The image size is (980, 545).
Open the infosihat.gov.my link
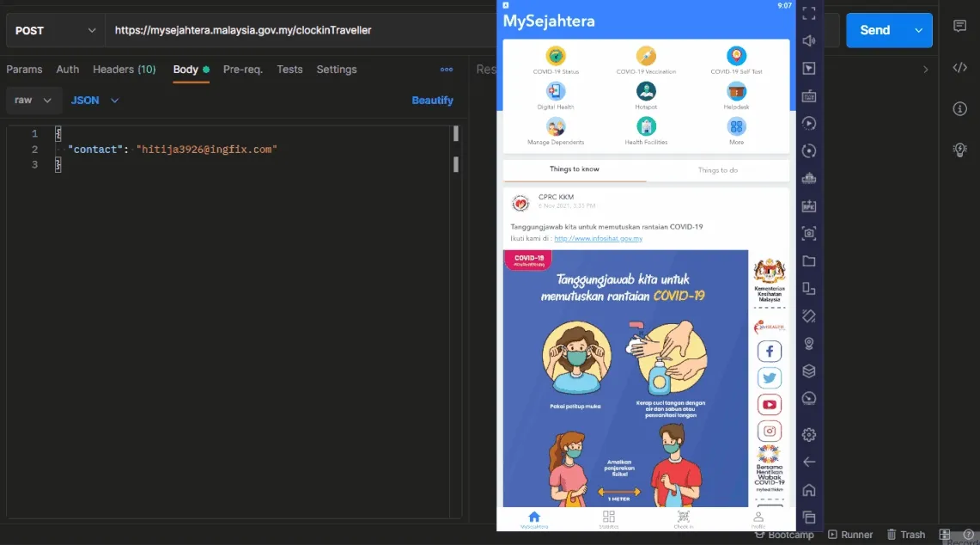point(598,238)
